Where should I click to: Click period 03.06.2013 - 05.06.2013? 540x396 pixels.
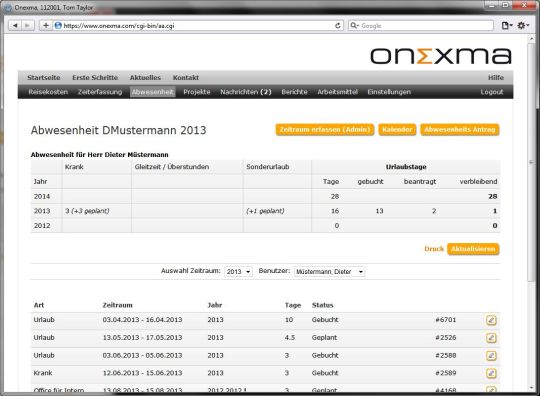click(x=142, y=355)
